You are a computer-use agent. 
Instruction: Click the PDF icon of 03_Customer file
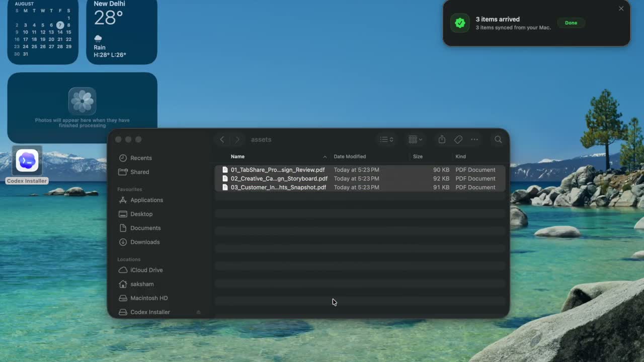[x=225, y=188]
